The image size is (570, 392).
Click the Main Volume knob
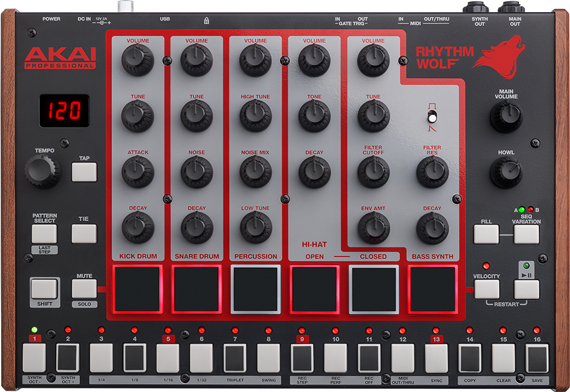506,116
